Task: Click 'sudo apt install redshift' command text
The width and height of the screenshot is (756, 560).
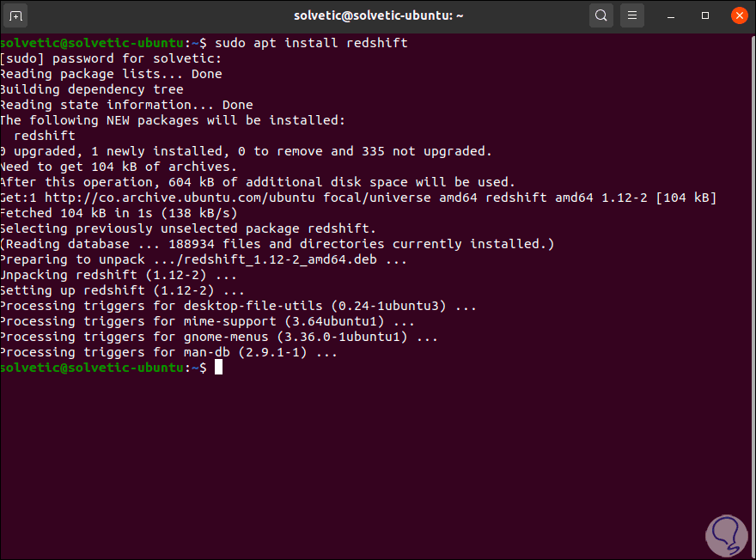Action: coord(311,43)
